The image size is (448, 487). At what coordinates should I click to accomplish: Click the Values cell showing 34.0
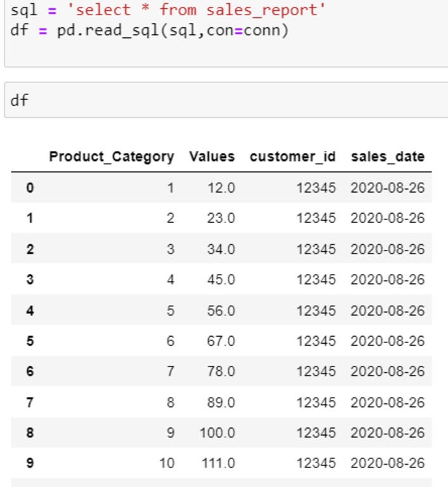pos(221,249)
